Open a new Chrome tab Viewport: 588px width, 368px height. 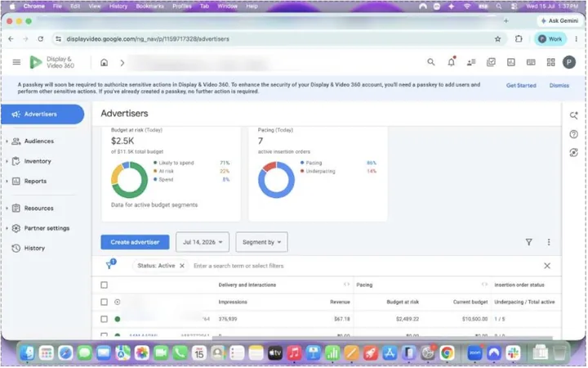point(506,21)
